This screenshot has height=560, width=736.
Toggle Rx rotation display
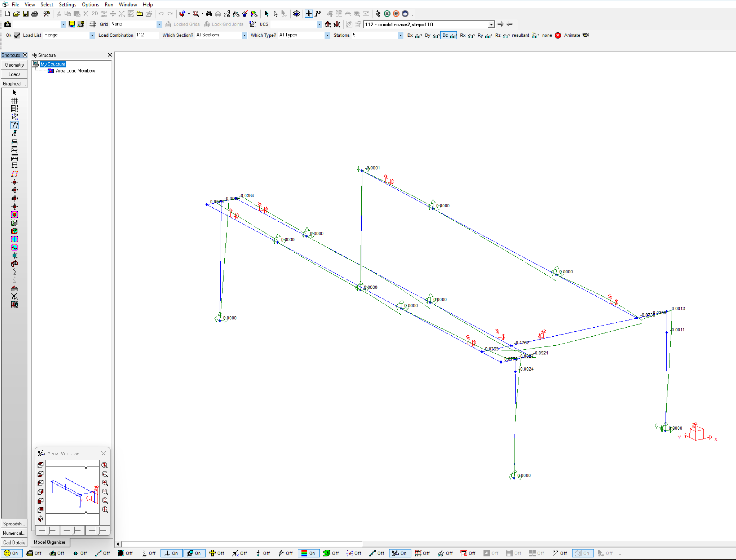click(467, 35)
